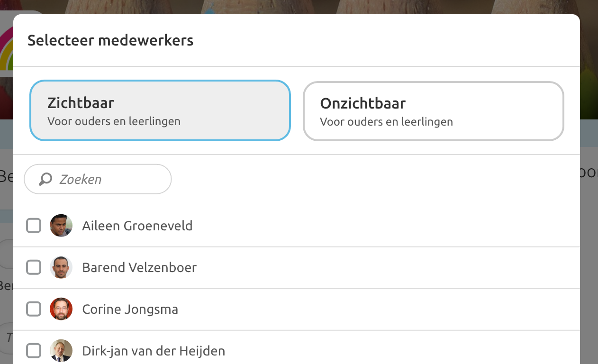Choose the Dirk-jan van der Heijden name
The image size is (598, 364).
point(153,351)
